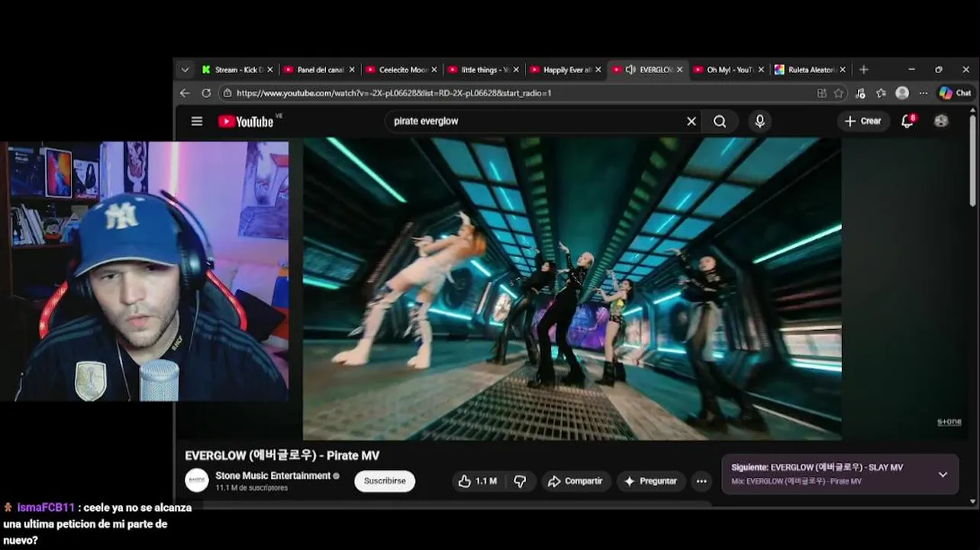980x550 pixels.
Task: Open split screen icon in address bar
Action: [821, 92]
